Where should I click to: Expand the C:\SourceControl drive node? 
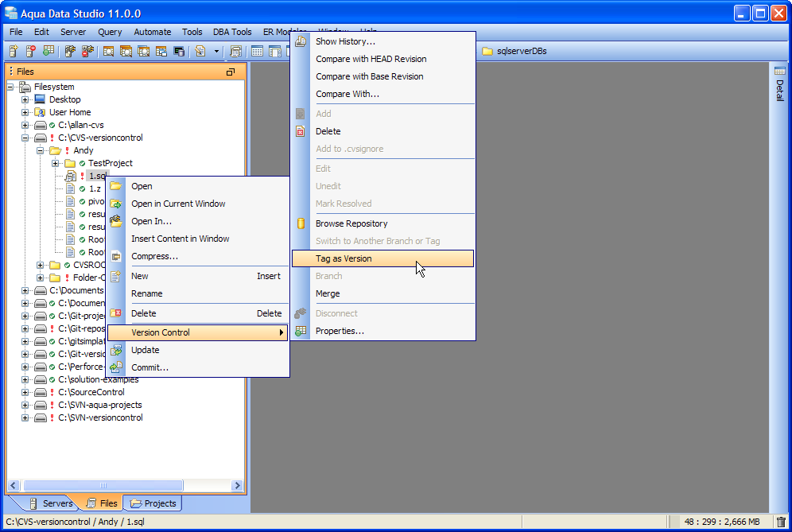coord(25,392)
